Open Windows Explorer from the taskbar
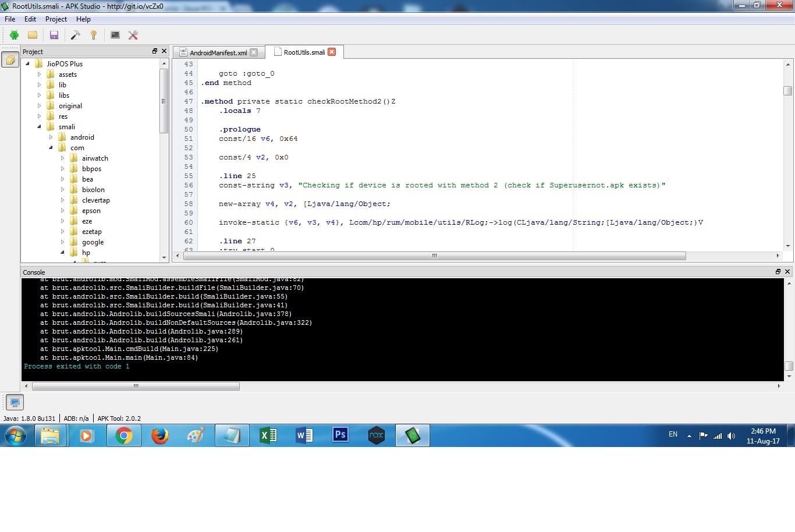The image size is (795, 532). (51, 435)
